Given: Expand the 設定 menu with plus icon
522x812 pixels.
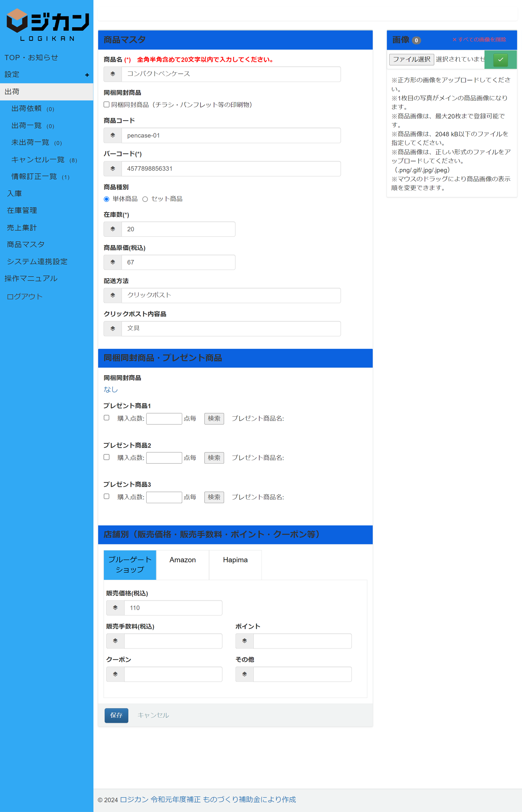Looking at the screenshot, I should click(x=87, y=75).
